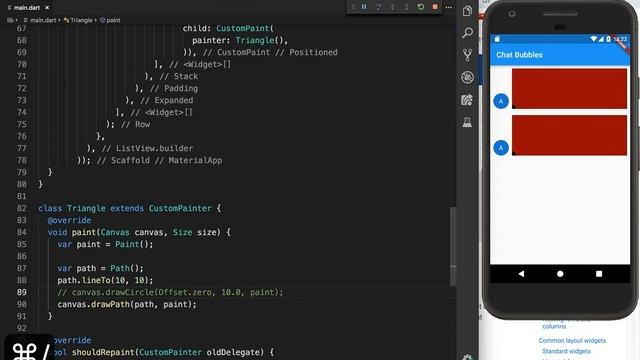Open the Explorer view in activity bar
This screenshot has height=360, width=640.
point(467,11)
